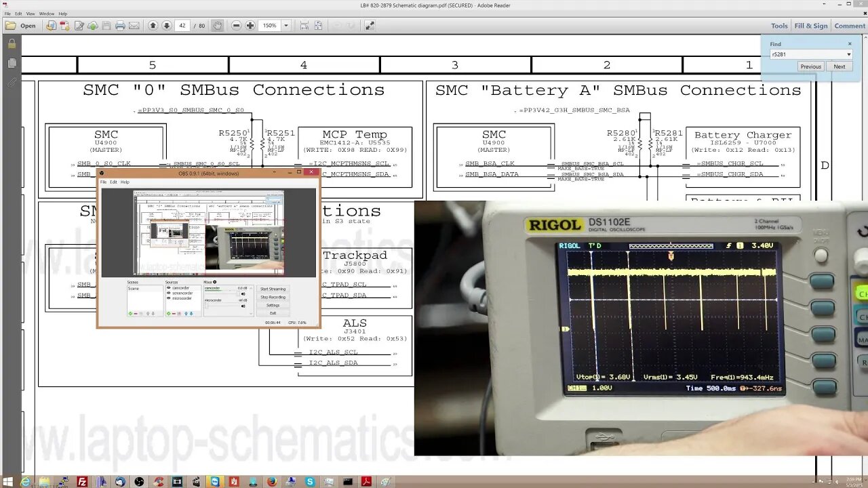The width and height of the screenshot is (868, 488).
Task: Mute the camcorder mixer channel in OBS
Action: click(243, 294)
